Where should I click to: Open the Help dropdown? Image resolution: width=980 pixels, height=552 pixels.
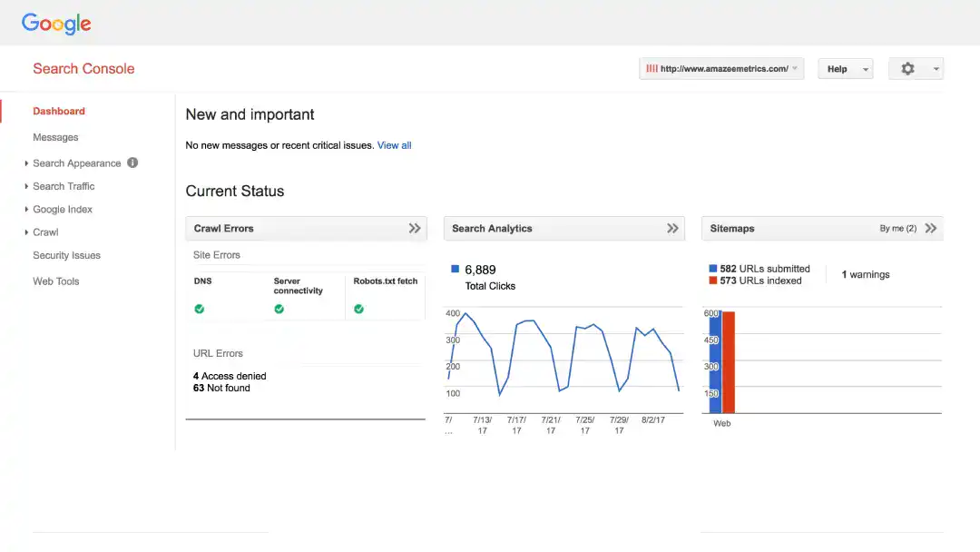[845, 69]
